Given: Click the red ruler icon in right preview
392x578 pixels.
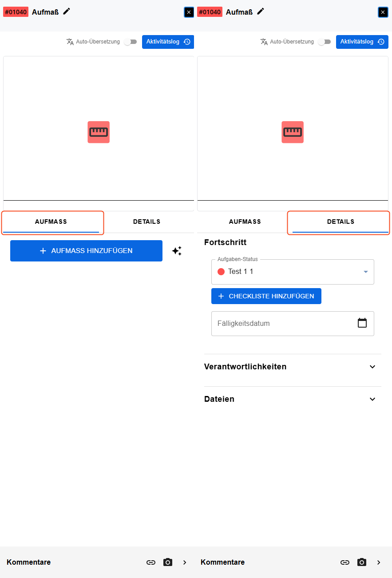Looking at the screenshot, I should click(293, 132).
